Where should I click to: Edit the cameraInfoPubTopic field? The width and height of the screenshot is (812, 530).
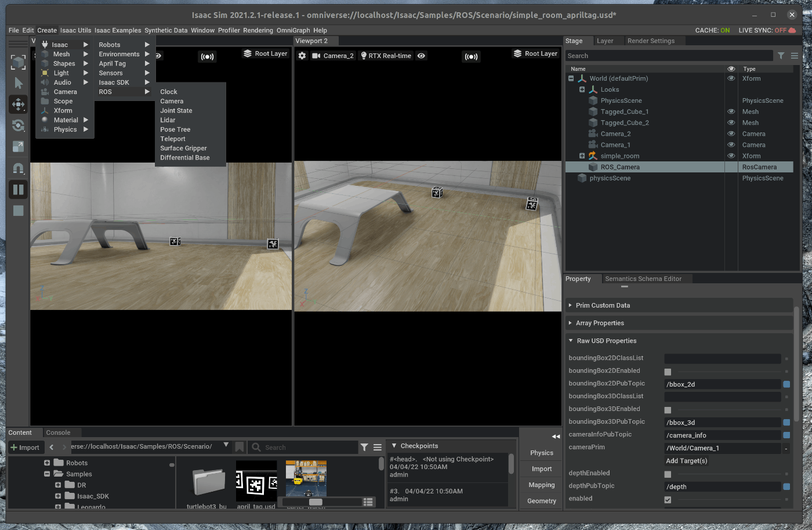[x=723, y=435]
